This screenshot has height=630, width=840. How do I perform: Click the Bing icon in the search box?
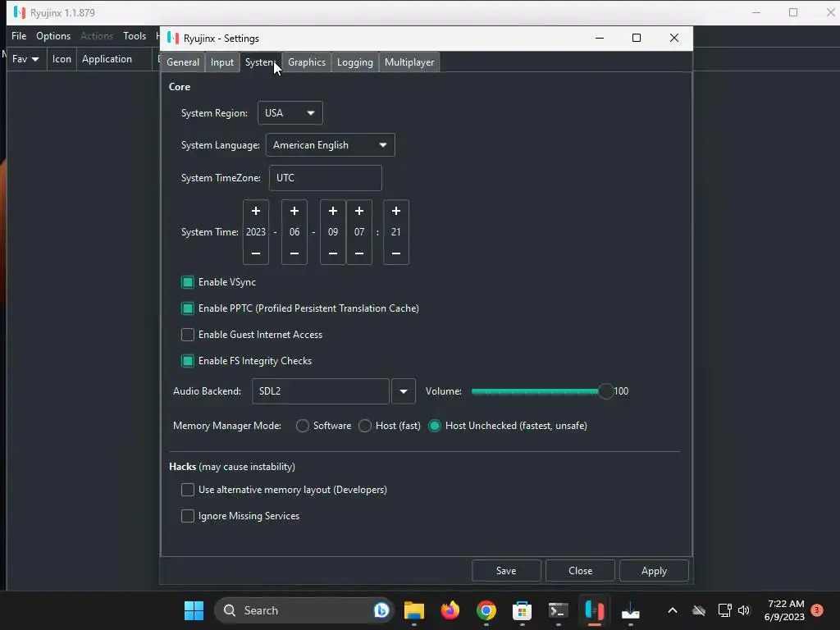(381, 610)
